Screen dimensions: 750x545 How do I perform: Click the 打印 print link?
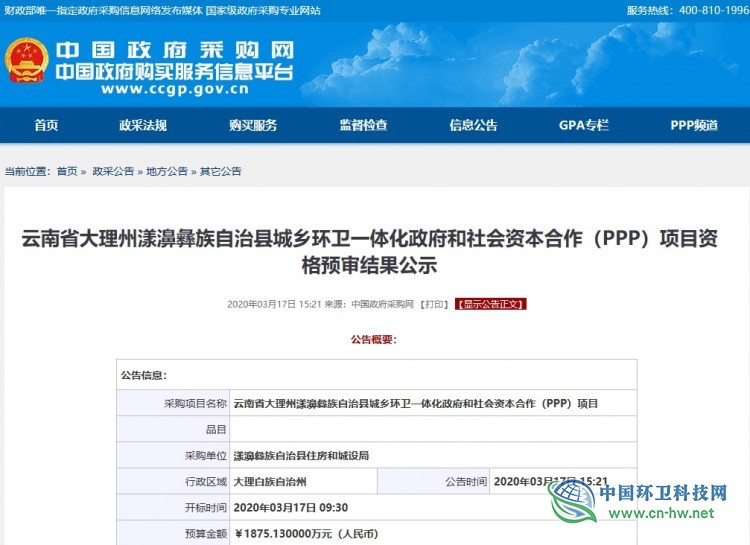[434, 304]
